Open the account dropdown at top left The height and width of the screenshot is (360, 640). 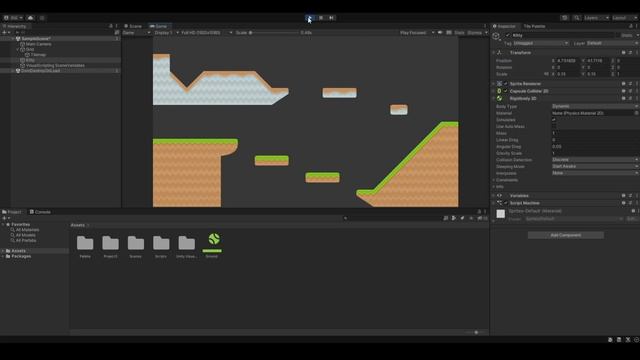pos(13,18)
